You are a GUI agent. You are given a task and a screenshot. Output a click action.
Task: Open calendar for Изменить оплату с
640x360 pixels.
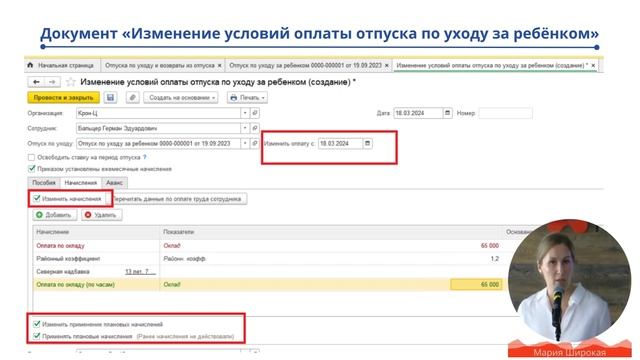(367, 143)
